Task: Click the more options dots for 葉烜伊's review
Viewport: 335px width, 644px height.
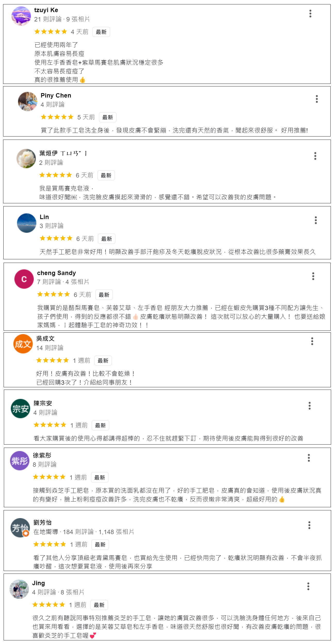Action: pos(315,156)
